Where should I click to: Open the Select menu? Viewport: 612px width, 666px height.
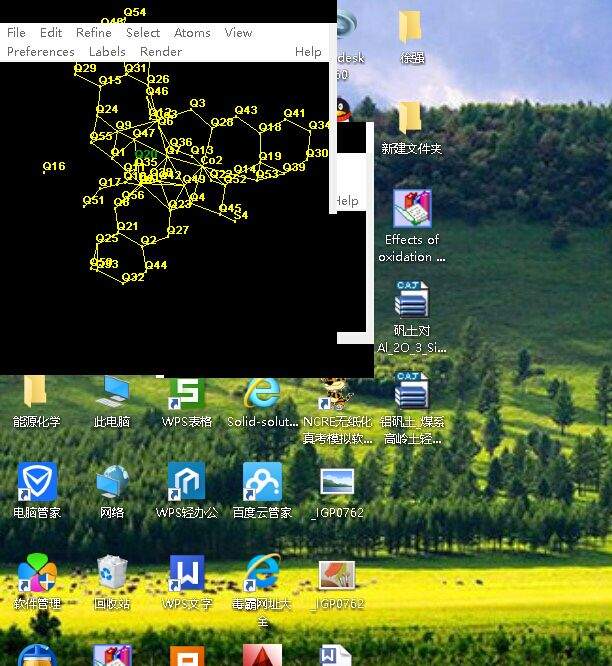[x=143, y=33]
